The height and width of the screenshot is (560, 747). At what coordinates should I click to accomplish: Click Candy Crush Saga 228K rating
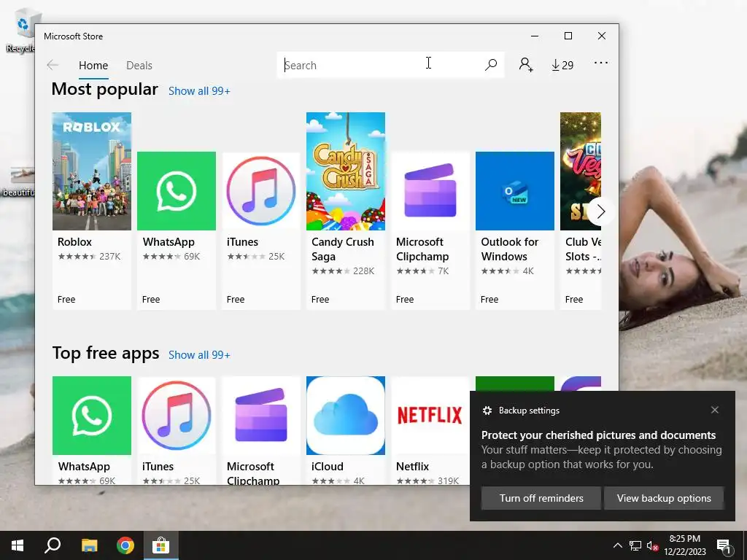click(343, 271)
